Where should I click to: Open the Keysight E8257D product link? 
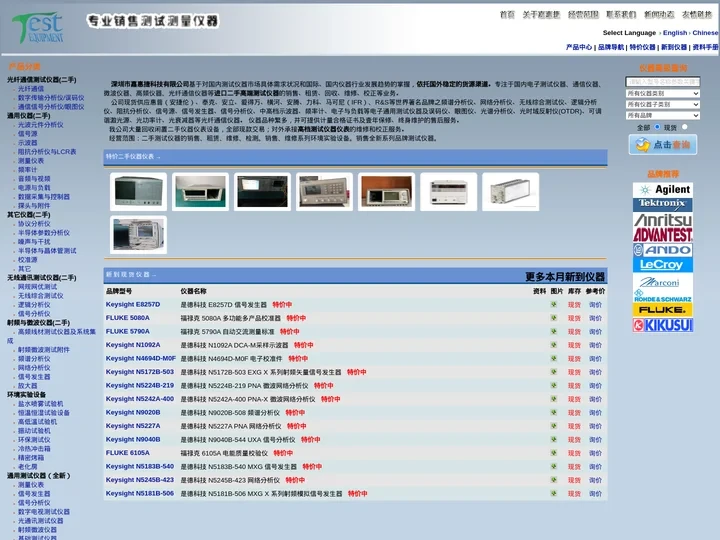pos(133,304)
